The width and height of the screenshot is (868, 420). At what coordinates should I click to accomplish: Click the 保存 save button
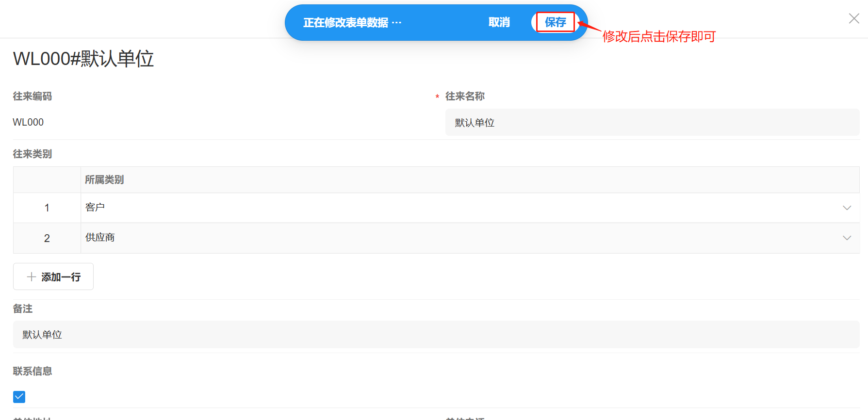pyautogui.click(x=555, y=22)
